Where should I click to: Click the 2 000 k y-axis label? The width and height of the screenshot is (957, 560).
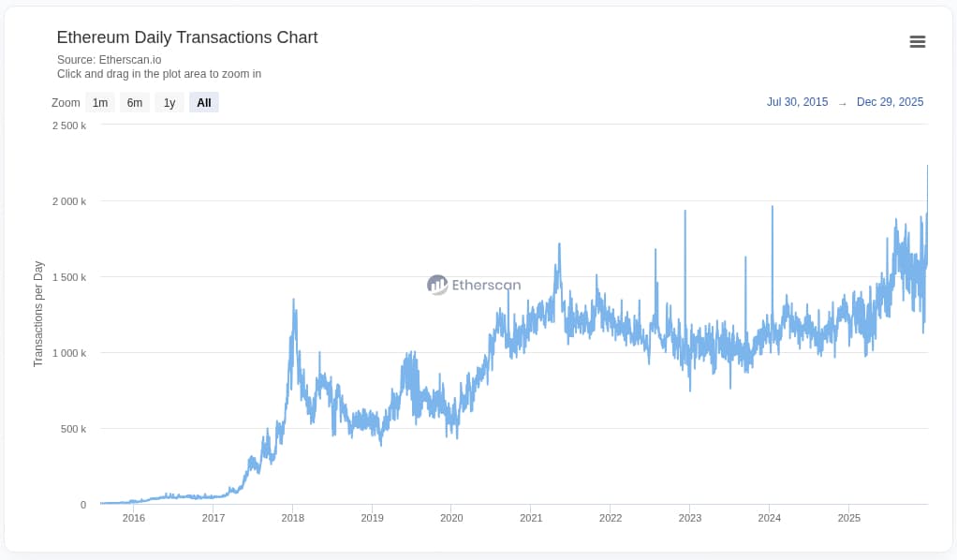click(69, 201)
